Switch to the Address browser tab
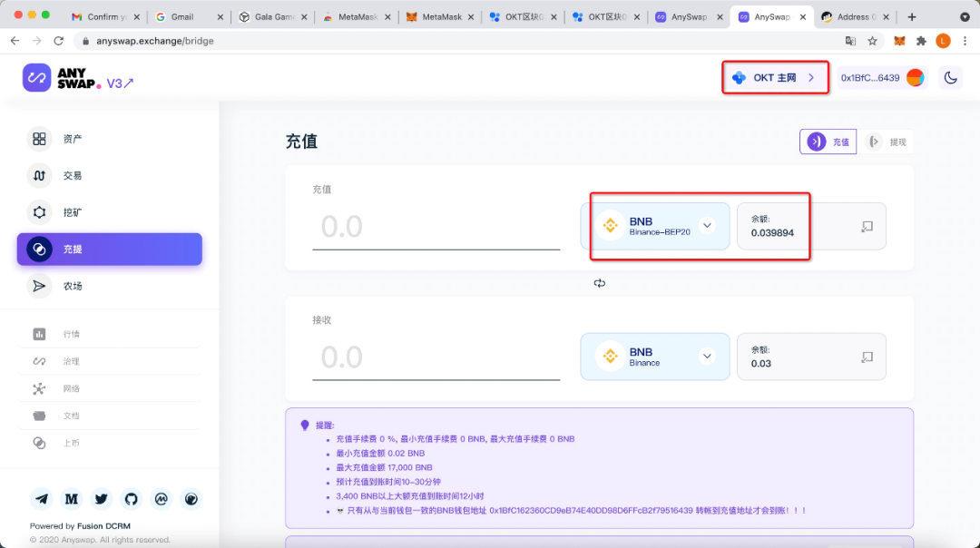Screen dimensions: 980x548 (x=854, y=17)
